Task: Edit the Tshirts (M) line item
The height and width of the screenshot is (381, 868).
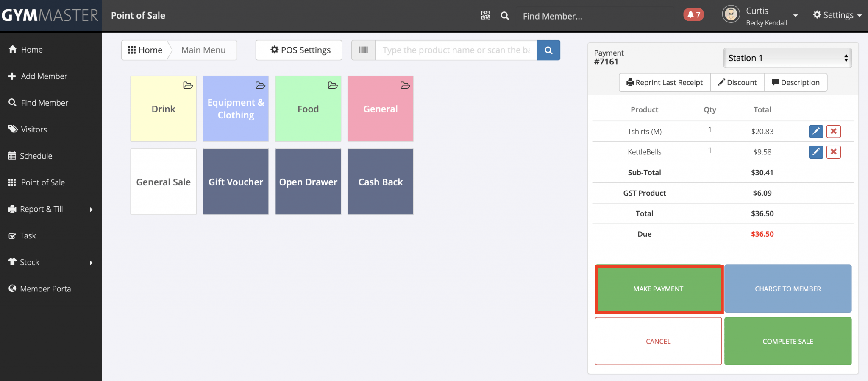Action: 816,131
